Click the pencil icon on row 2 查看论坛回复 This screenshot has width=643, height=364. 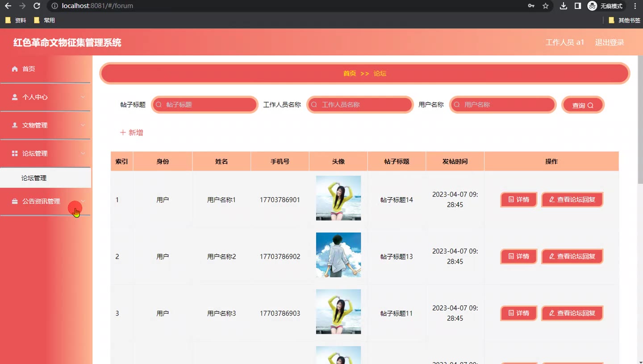point(552,256)
